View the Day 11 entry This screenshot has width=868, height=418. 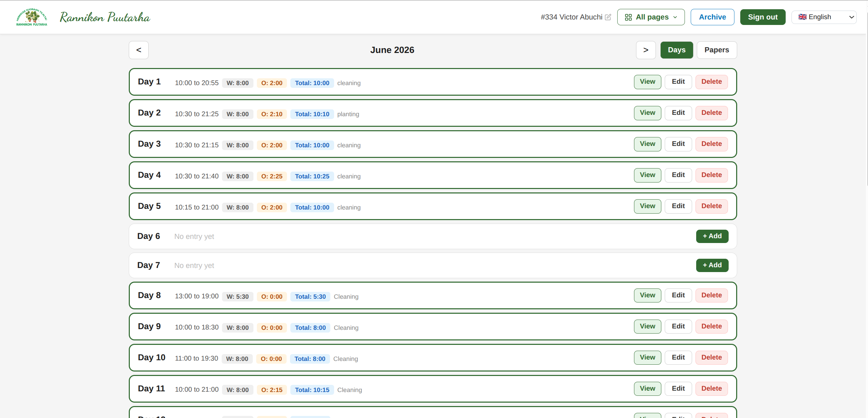[x=647, y=389]
